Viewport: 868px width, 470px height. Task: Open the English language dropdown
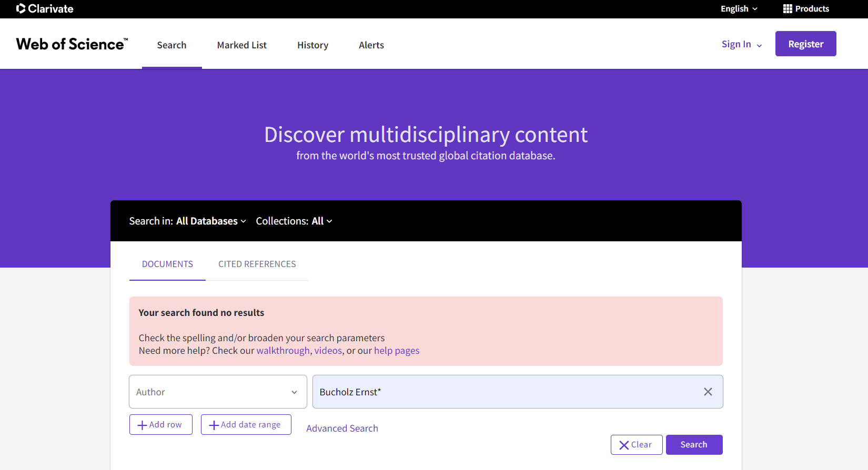(739, 8)
